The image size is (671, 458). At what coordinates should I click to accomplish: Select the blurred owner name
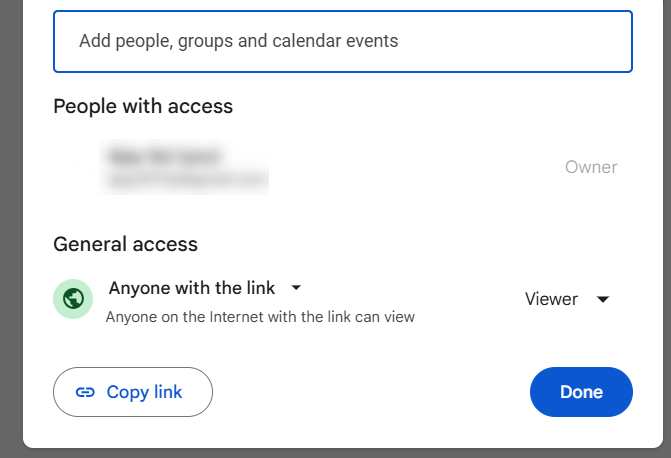tap(166, 157)
